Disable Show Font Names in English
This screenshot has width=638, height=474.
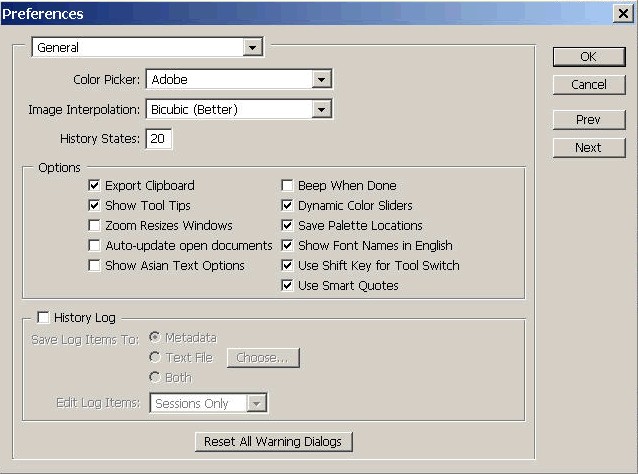click(x=288, y=246)
